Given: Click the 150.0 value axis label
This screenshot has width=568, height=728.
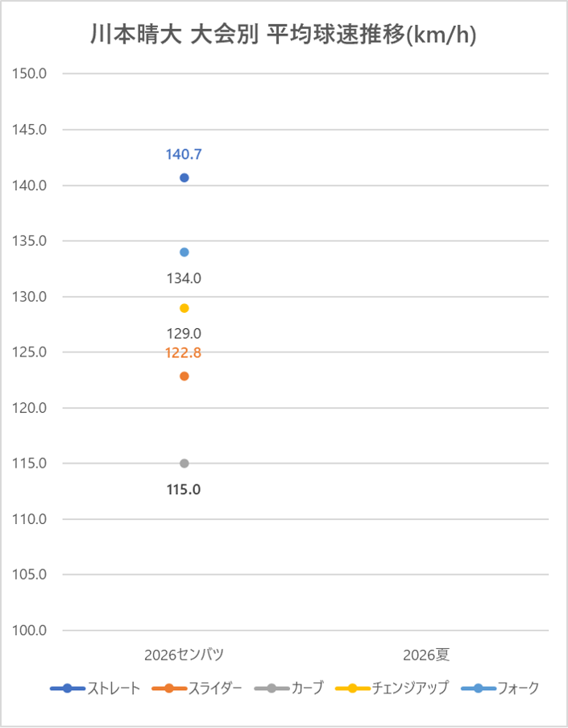Looking at the screenshot, I should coord(31,74).
